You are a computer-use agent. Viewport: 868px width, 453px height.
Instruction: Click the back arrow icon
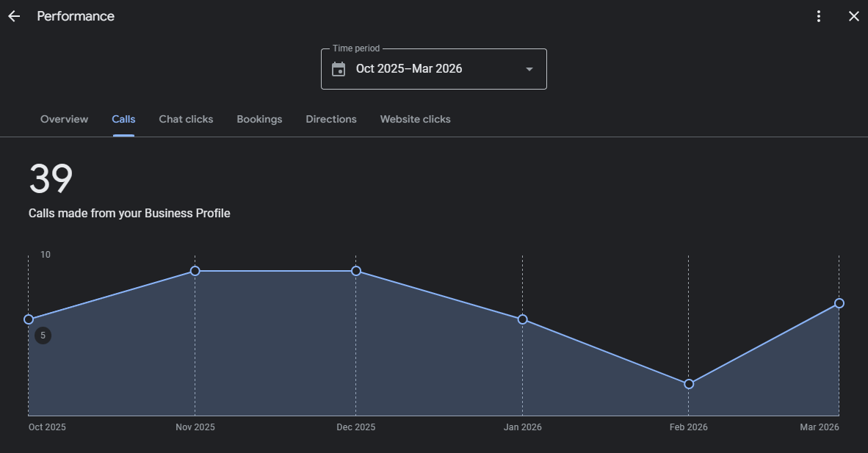pos(14,16)
